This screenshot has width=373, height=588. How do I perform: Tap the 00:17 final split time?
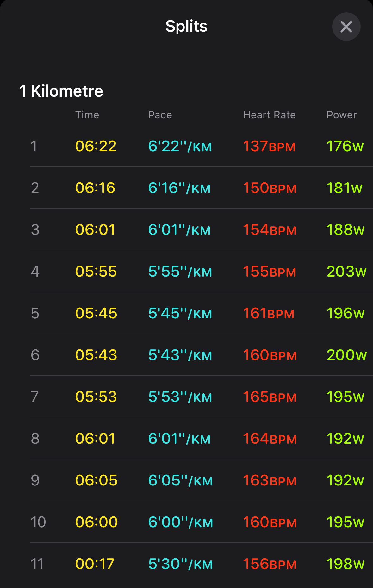(95, 564)
